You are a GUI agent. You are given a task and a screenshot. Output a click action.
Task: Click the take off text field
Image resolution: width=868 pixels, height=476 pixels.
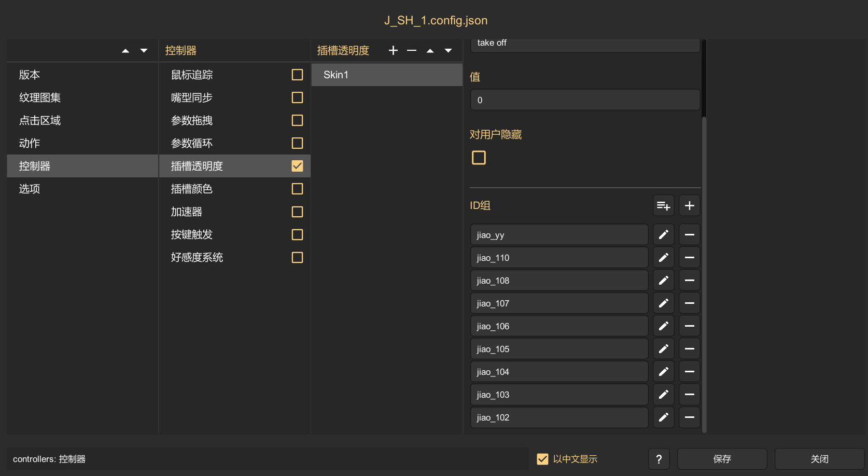tap(585, 45)
